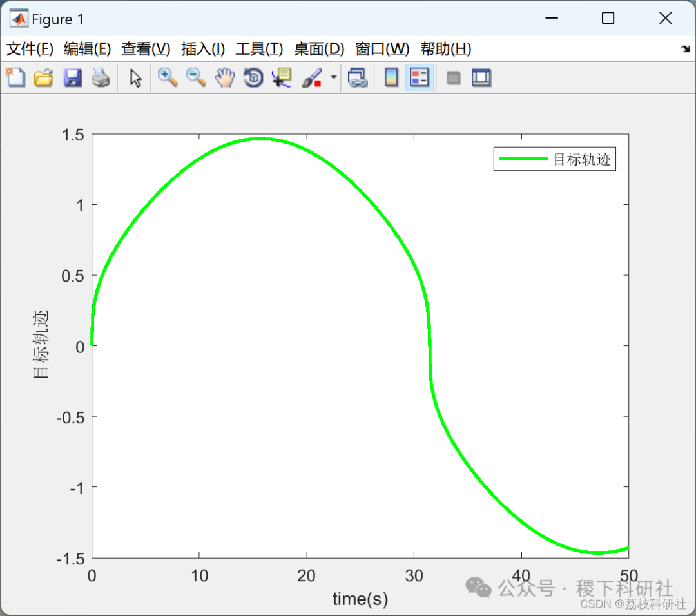Open the 编辑(E) menu

coord(87,49)
